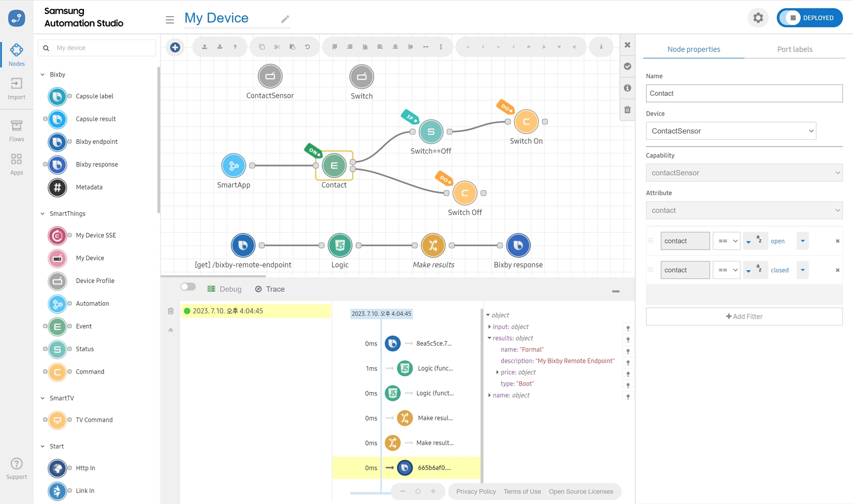Expand the price object tree row
The height and width of the screenshot is (504, 853).
[x=497, y=372]
